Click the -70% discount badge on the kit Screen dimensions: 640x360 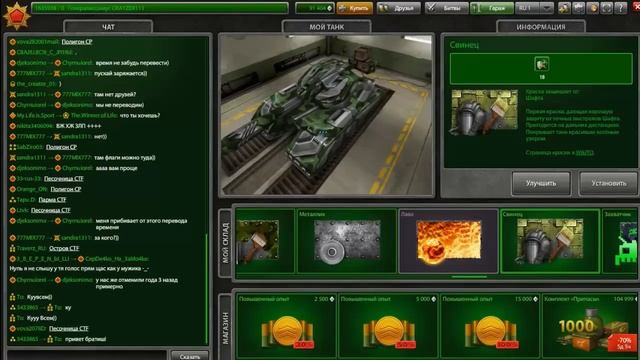pos(623,343)
